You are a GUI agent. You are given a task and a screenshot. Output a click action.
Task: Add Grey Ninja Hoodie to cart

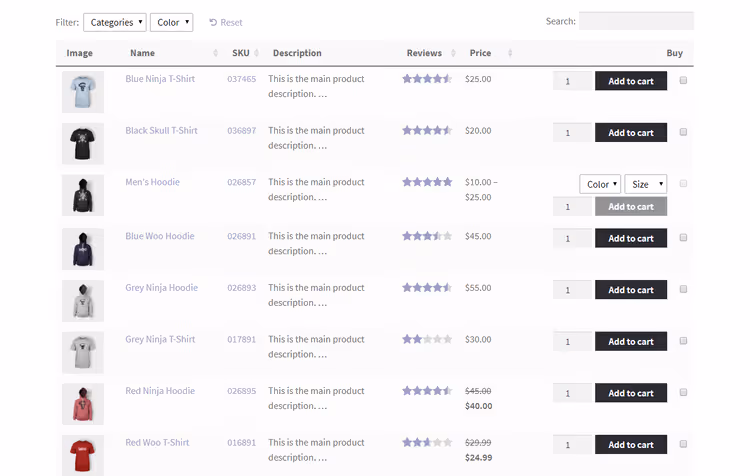pyautogui.click(x=631, y=290)
